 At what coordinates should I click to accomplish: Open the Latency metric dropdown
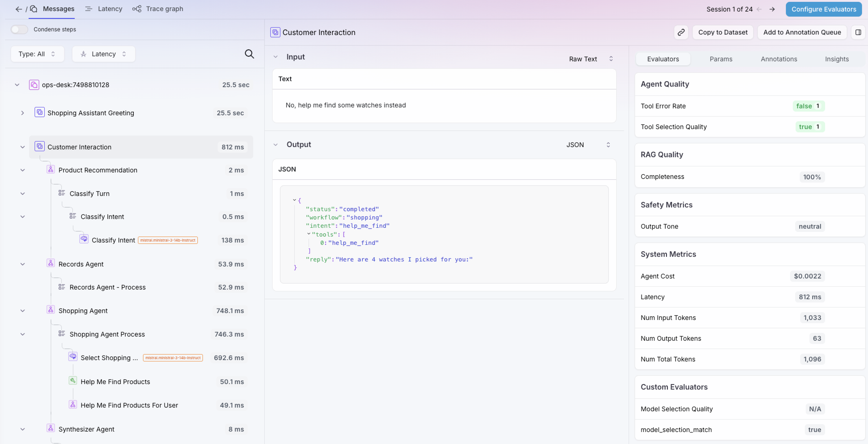(104, 54)
